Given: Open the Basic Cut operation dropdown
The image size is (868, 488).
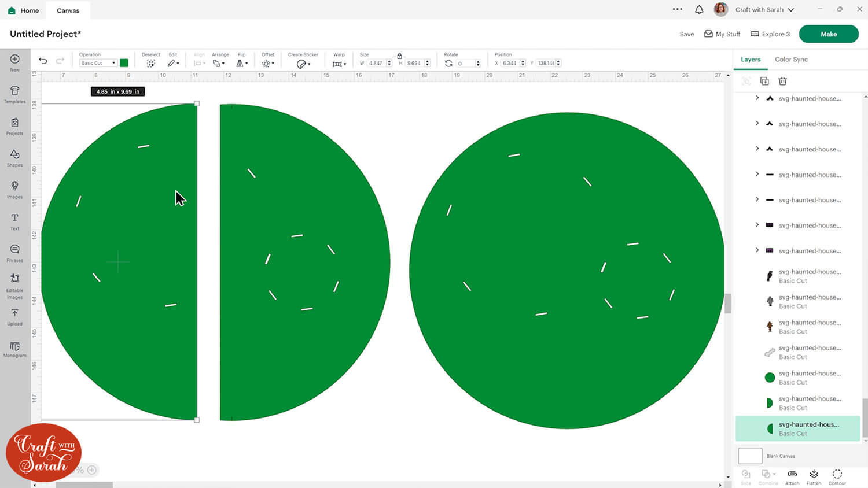Looking at the screenshot, I should (x=98, y=63).
